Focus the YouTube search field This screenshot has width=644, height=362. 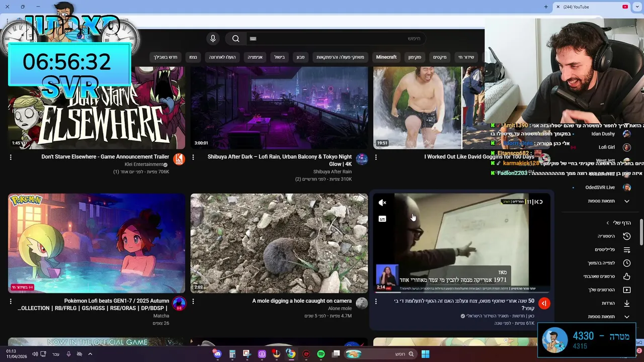coord(336,39)
